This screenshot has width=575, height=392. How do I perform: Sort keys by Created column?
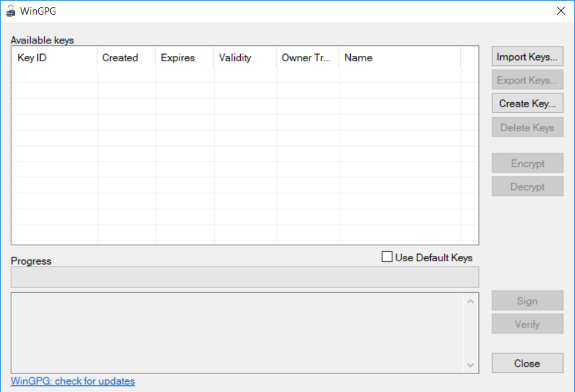click(x=126, y=58)
